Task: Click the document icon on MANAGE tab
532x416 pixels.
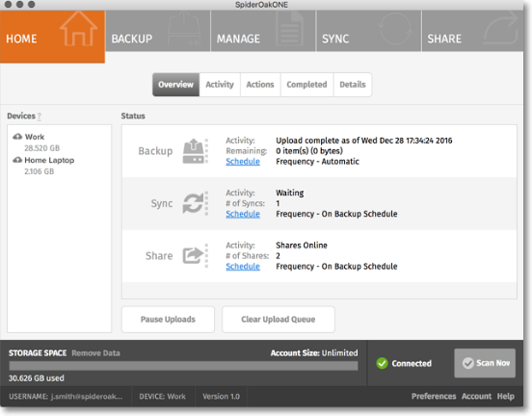Action: 289,29
